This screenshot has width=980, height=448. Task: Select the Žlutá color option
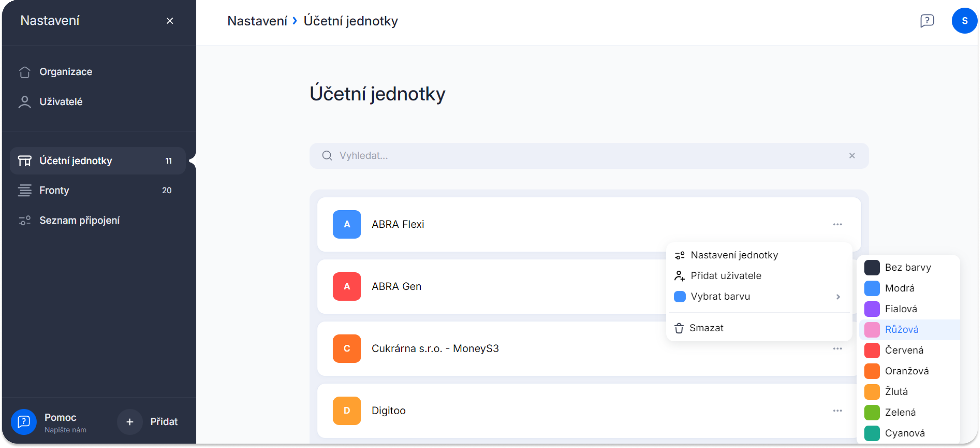coord(909,392)
